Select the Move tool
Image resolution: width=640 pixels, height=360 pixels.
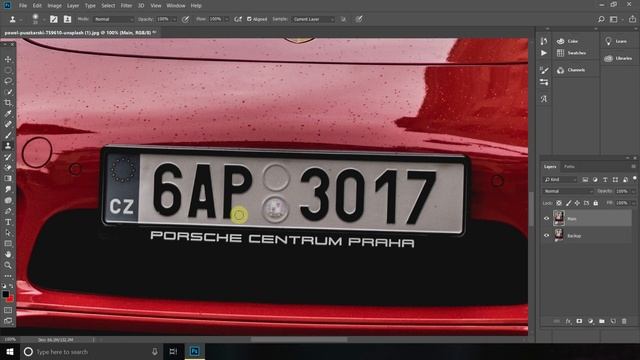(8, 60)
